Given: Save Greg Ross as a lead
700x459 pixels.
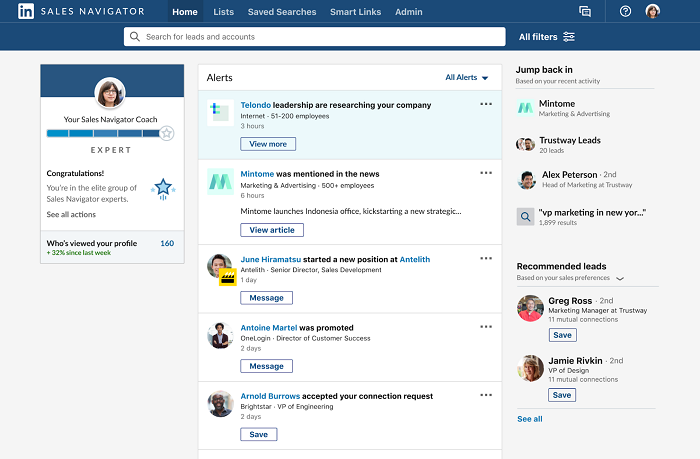Looking at the screenshot, I should [x=562, y=335].
